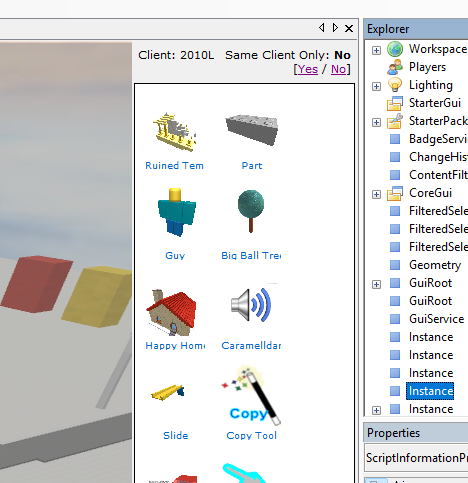Click the Copy Tool text link
The height and width of the screenshot is (483, 468).
coord(252,436)
